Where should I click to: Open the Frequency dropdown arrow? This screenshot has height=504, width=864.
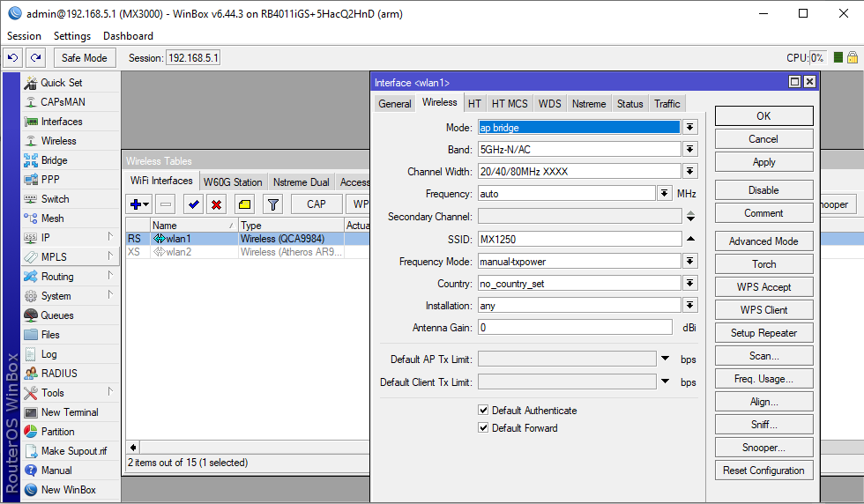665,193
